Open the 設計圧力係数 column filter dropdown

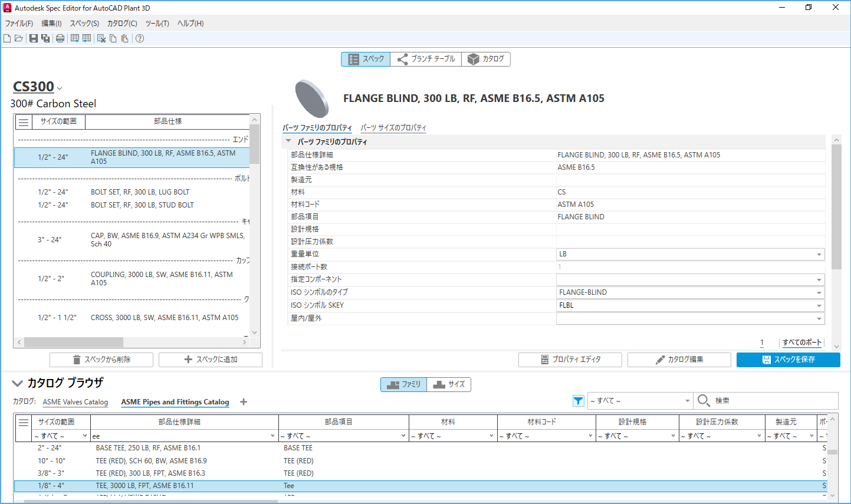[722, 436]
